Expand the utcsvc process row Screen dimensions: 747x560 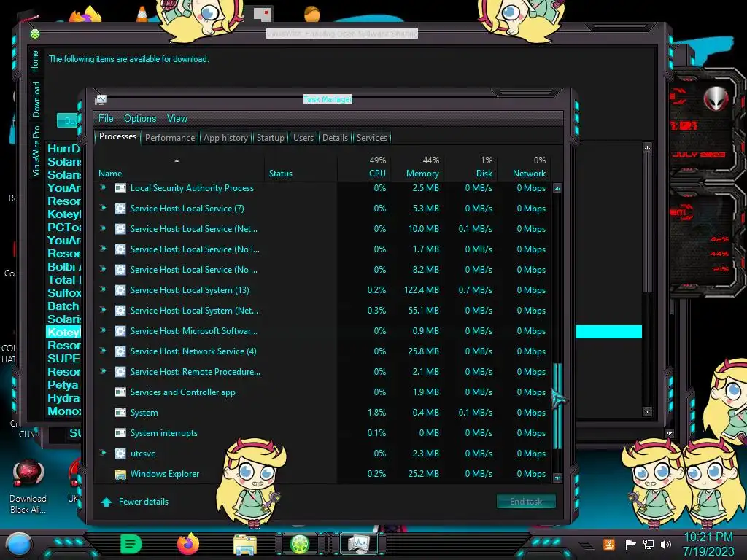point(102,453)
